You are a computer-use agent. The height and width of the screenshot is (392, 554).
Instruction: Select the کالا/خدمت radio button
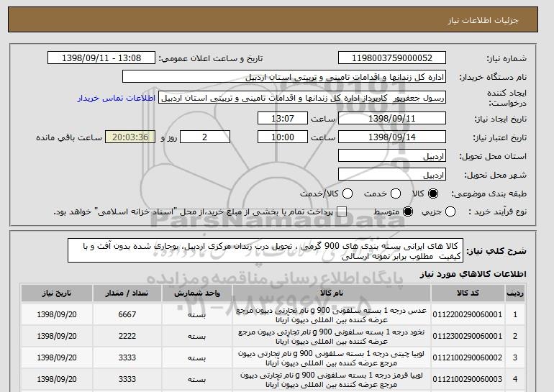coord(348,193)
